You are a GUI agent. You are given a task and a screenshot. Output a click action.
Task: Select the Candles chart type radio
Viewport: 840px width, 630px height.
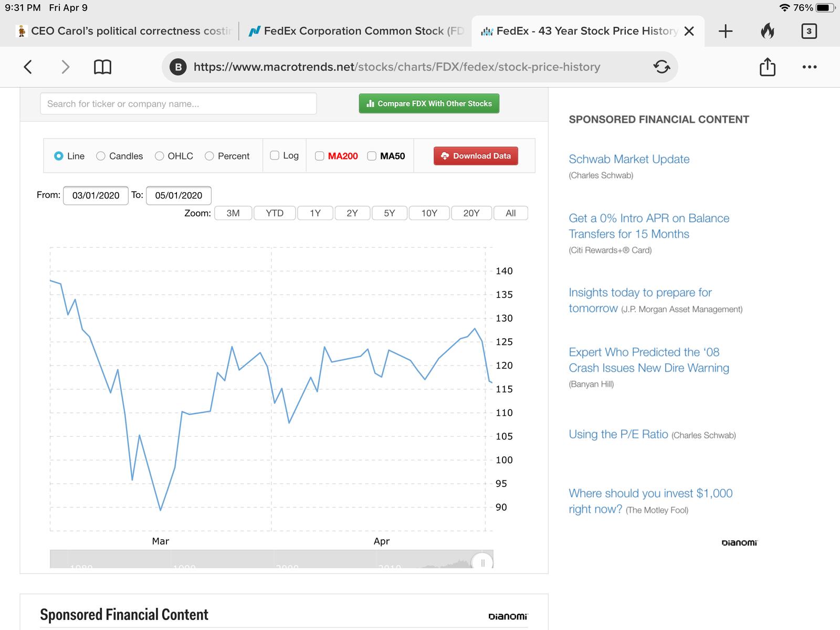click(x=101, y=156)
